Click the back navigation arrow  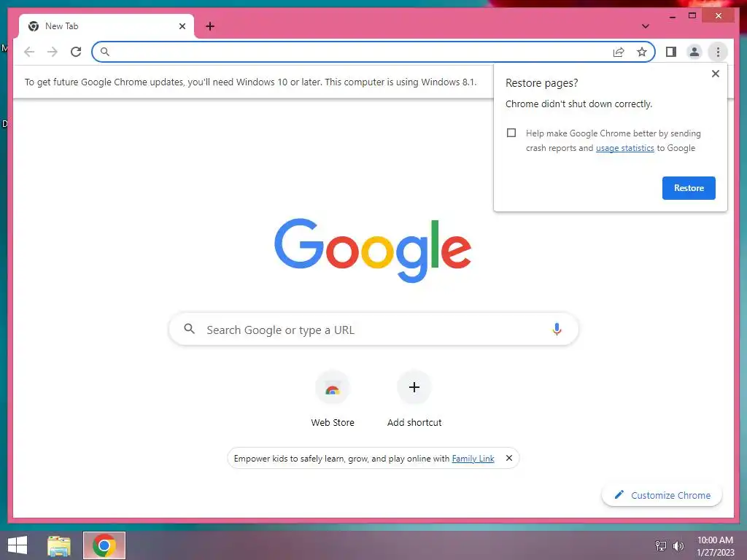pos(29,52)
